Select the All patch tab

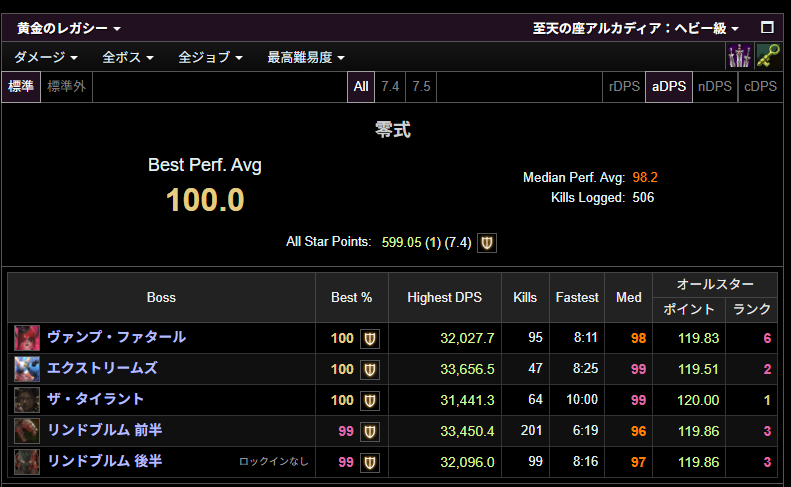tap(361, 87)
